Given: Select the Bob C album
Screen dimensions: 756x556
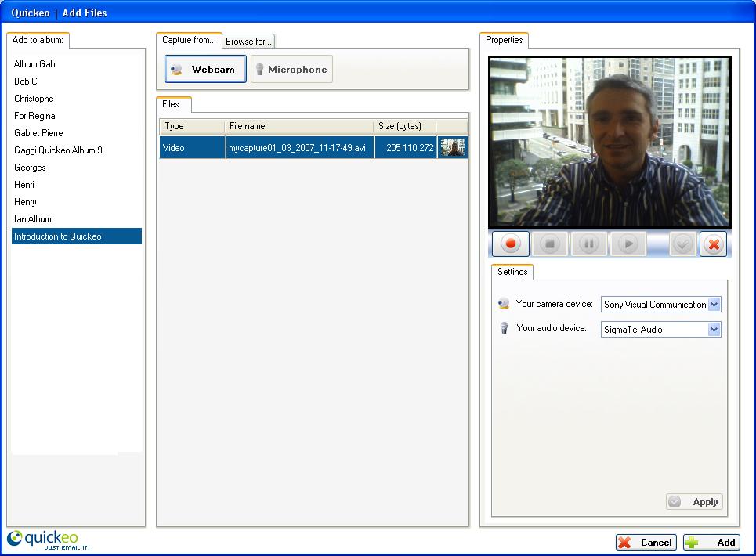Looking at the screenshot, I should coord(77,81).
